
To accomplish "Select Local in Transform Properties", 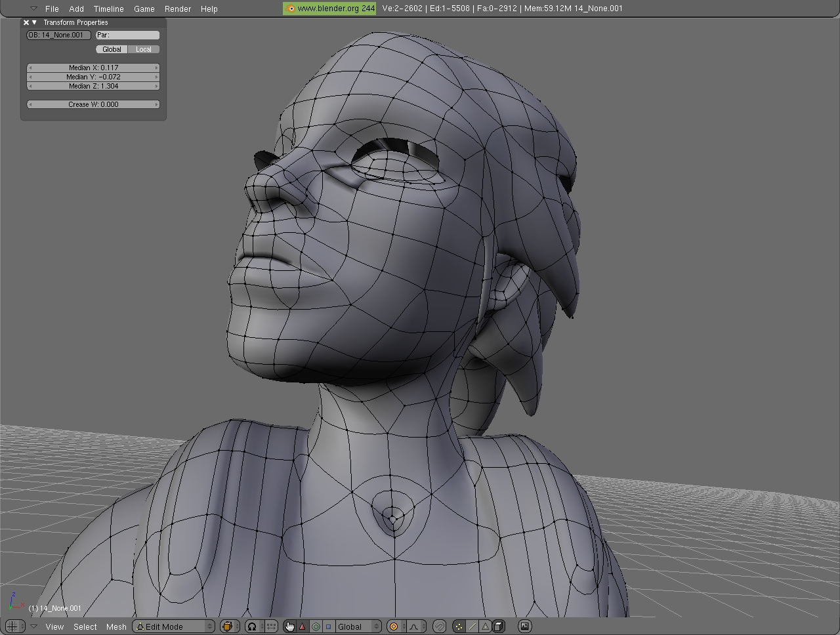I will coord(144,49).
